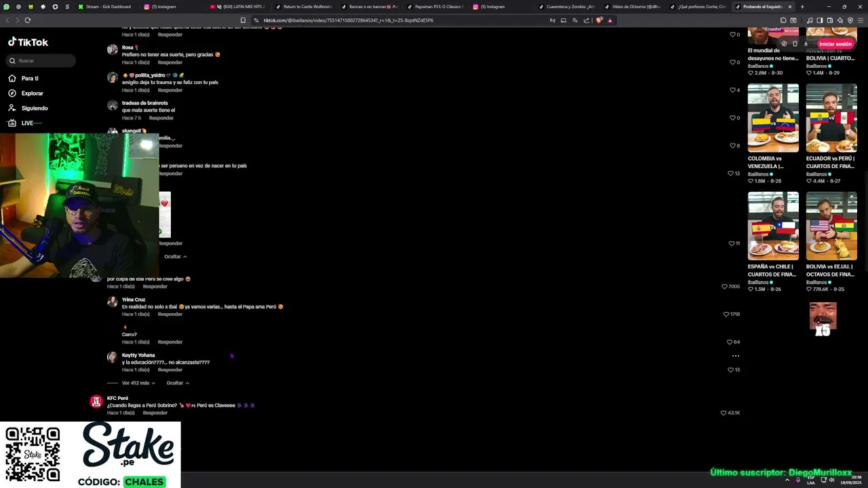Open BOLIVIA vs EE.UU. video thumbnail
868x488 pixels.
[x=831, y=226]
